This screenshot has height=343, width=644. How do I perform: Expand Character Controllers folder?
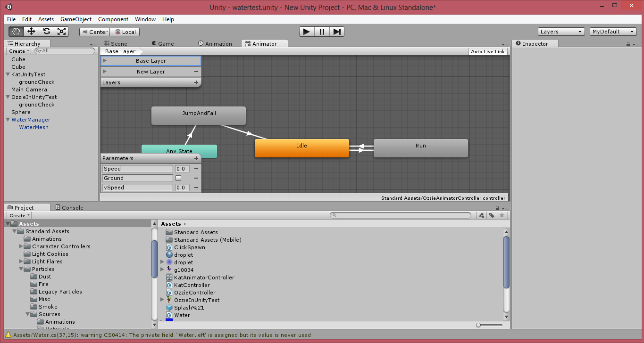point(21,246)
